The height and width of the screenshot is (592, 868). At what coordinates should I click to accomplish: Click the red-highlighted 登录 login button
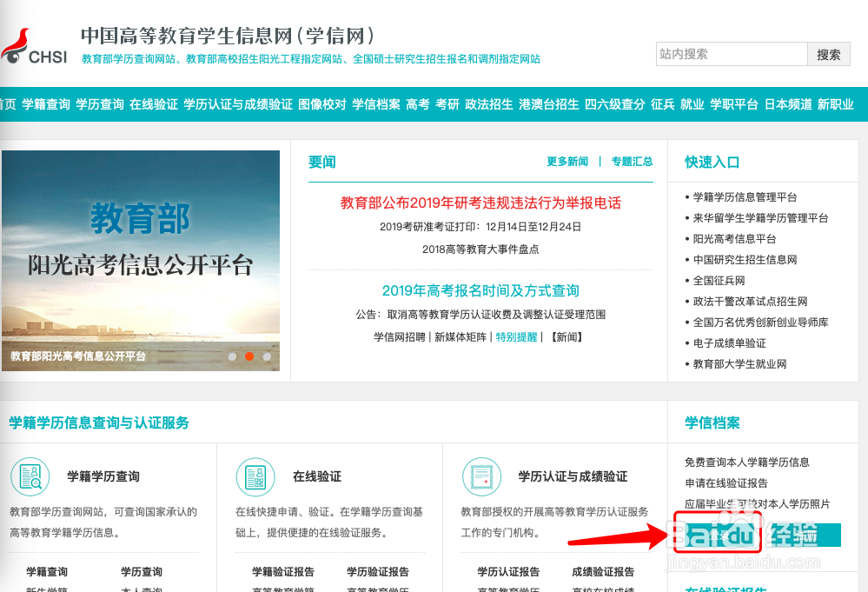pyautogui.click(x=719, y=536)
